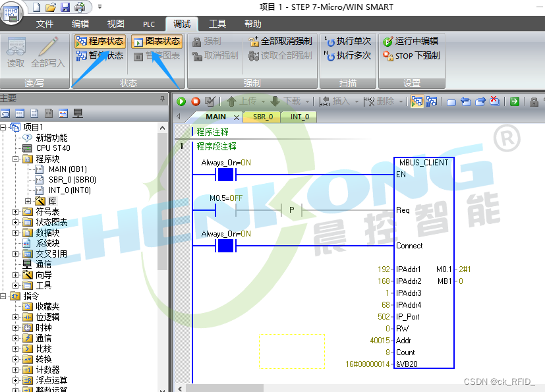Image resolution: width=545 pixels, height=392 pixels.
Task: Click the 强制 force button
Action: (206, 42)
